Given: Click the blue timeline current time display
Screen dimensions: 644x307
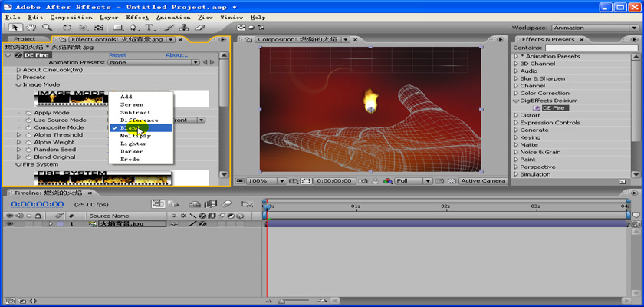Looking at the screenshot, I should pyautogui.click(x=38, y=204).
